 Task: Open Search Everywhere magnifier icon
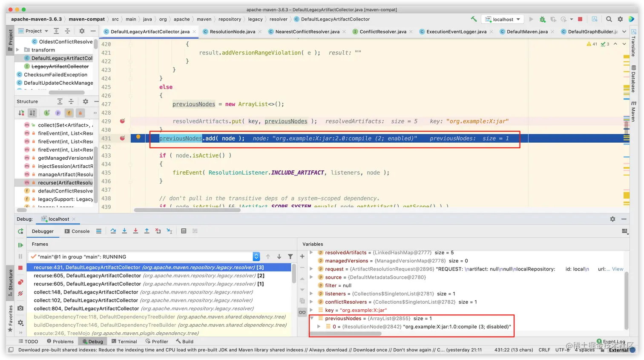(x=609, y=19)
